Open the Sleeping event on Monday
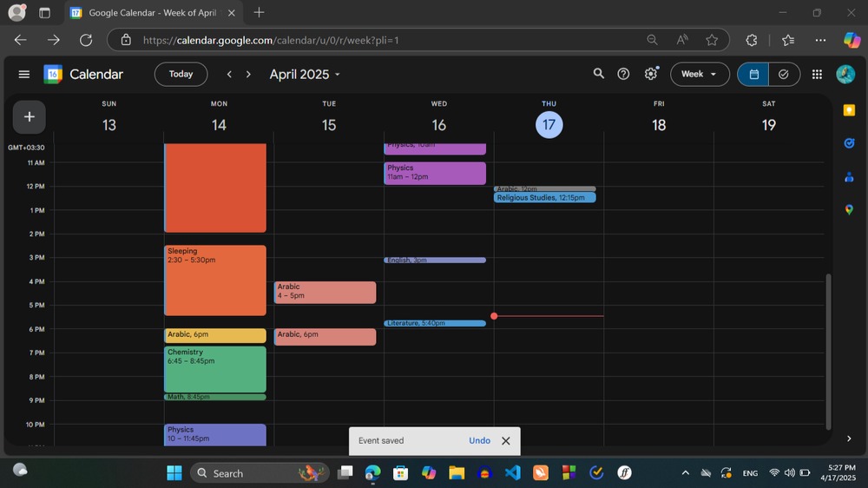This screenshot has height=488, width=868. click(x=215, y=280)
